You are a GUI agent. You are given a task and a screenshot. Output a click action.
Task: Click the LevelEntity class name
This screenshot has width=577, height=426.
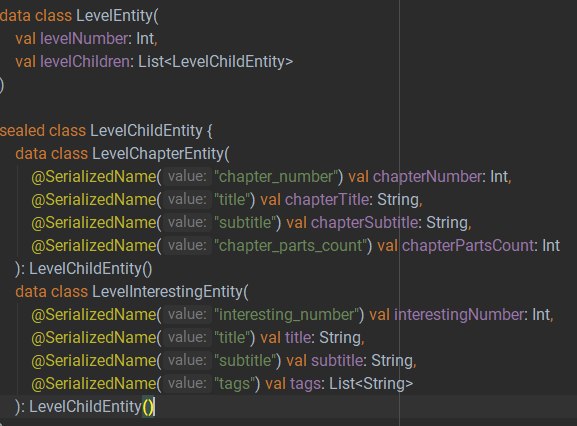tap(115, 16)
